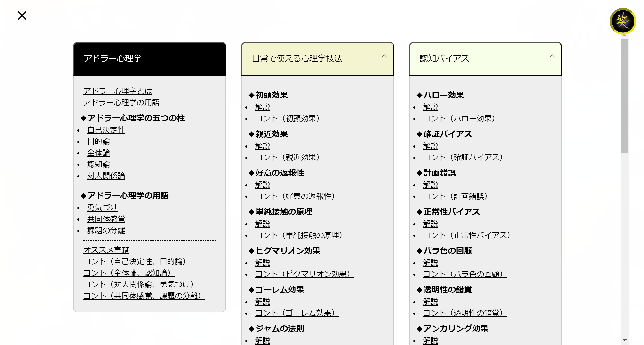Open コント（ゴーレム効果） link
Viewport: 644px width, 345px height.
coord(297,313)
